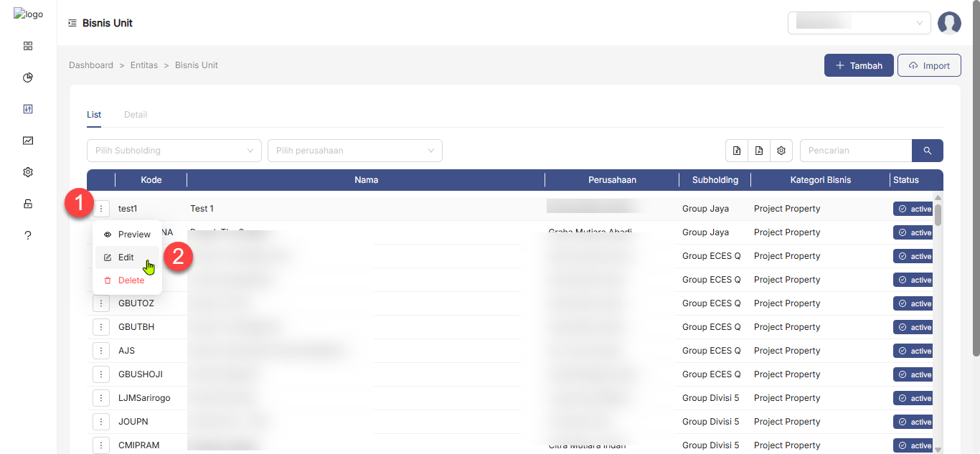The width and height of the screenshot is (980, 454).
Task: Click the Tambah button
Action: pos(858,65)
